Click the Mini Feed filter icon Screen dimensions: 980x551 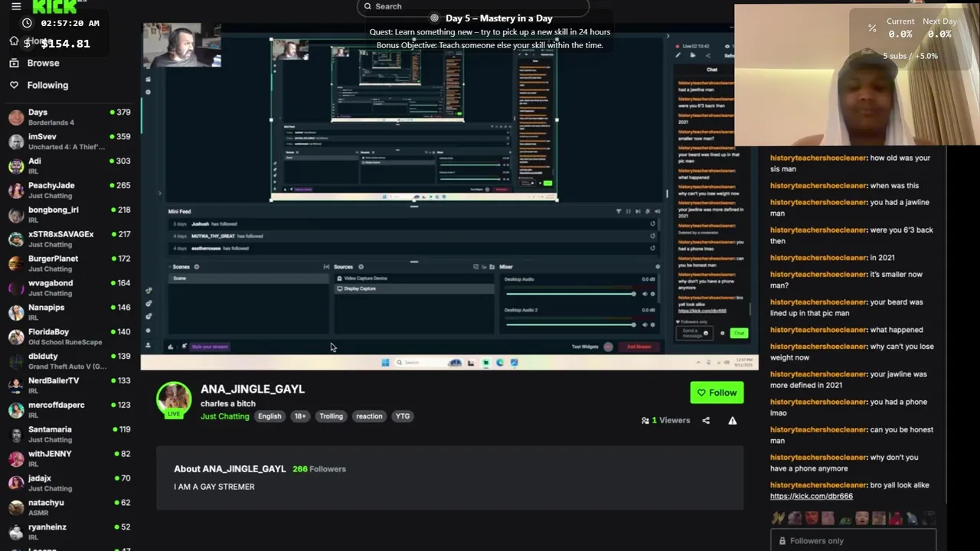click(619, 211)
